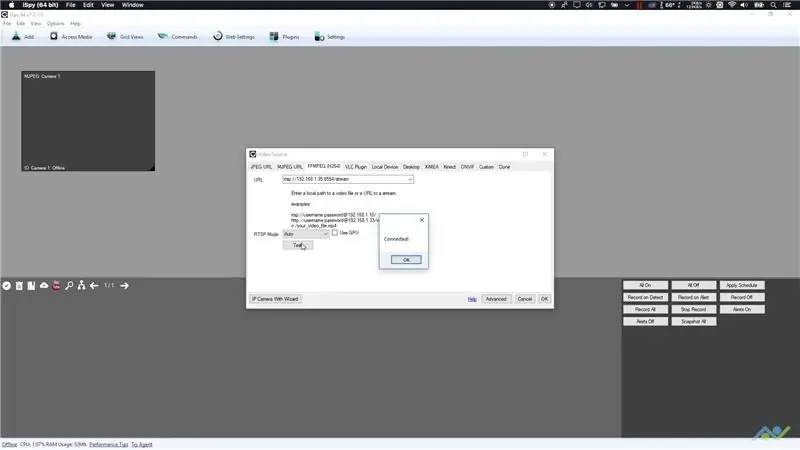The height and width of the screenshot is (450, 800).
Task: Click the magnifier search media icon
Action: pos(69,286)
